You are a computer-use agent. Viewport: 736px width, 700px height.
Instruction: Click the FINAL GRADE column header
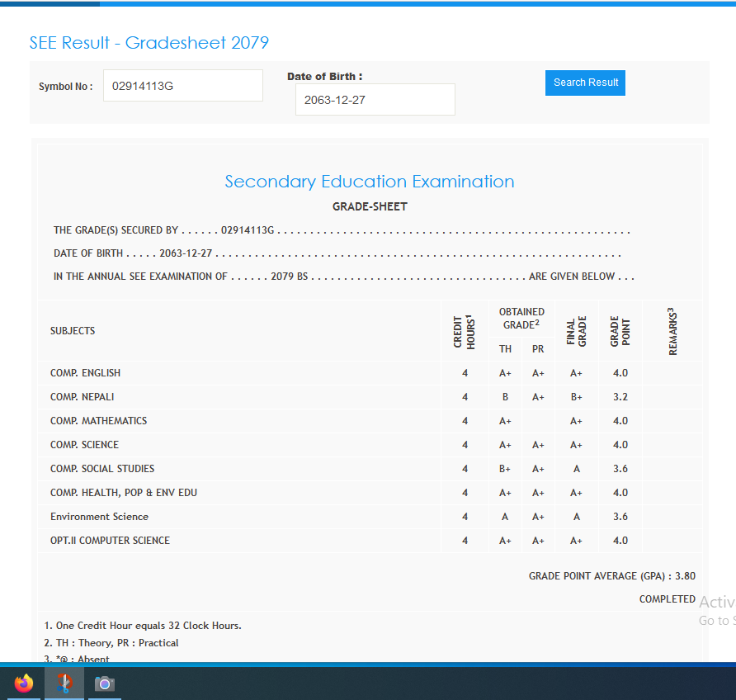click(x=576, y=331)
